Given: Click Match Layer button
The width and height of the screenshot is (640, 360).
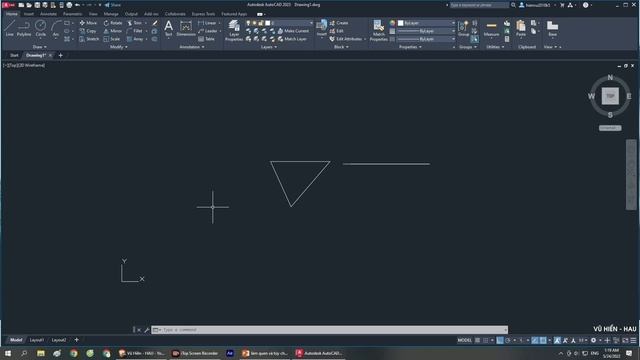Looking at the screenshot, I should [292, 39].
